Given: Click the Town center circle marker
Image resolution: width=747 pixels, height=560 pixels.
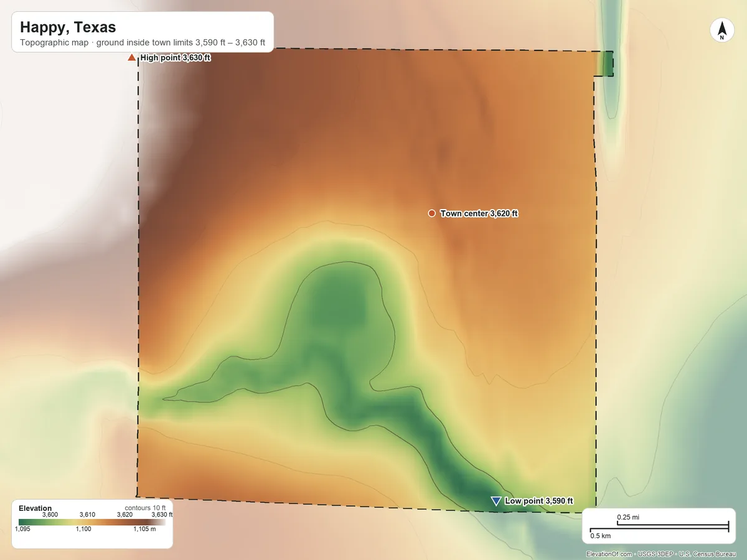Looking at the screenshot, I should click(431, 213).
